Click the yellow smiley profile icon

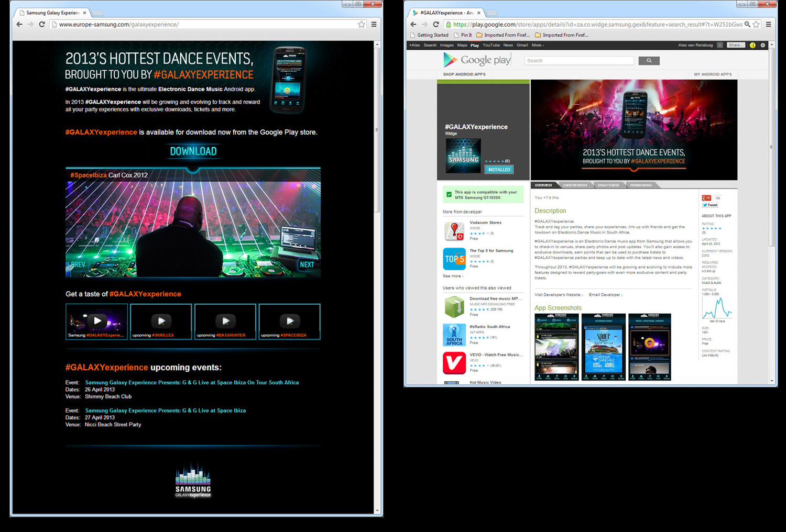tap(752, 45)
